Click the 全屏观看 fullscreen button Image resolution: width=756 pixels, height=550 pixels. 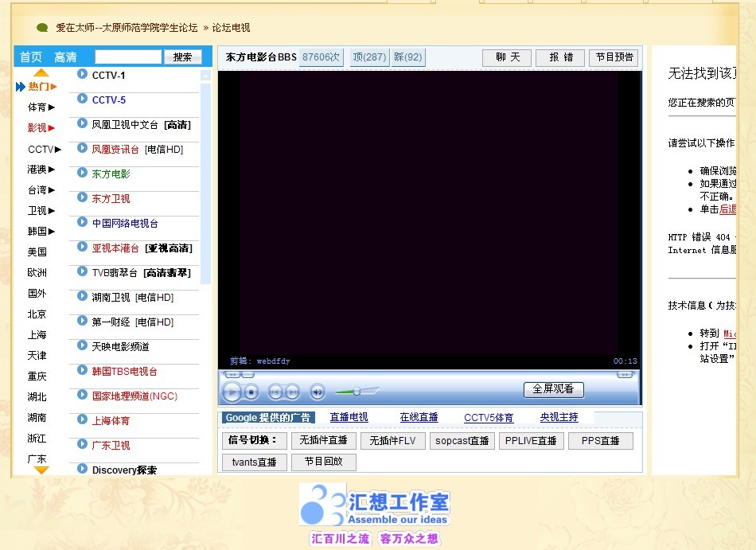pyautogui.click(x=554, y=389)
